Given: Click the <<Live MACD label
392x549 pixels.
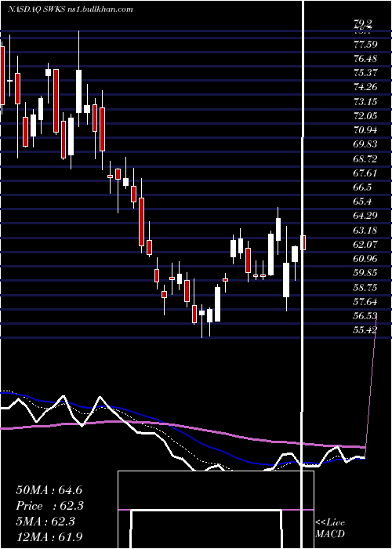Looking at the screenshot, I should (330, 529).
